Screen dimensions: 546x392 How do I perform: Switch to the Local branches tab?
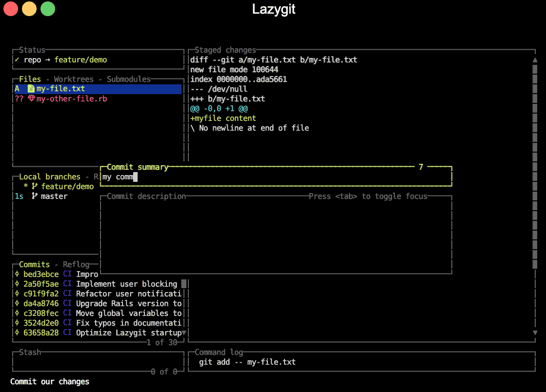pos(50,176)
